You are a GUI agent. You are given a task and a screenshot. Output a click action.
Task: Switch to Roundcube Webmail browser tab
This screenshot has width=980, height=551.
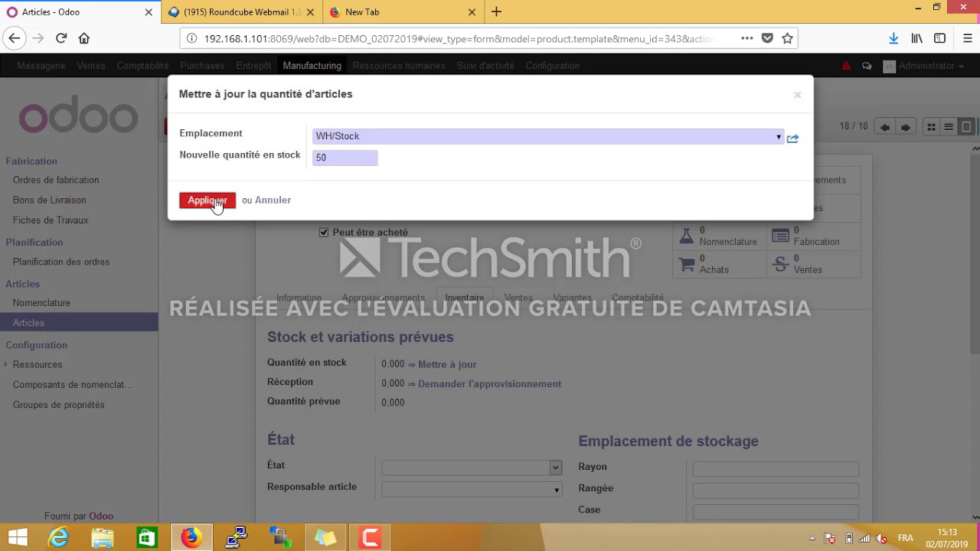click(241, 12)
